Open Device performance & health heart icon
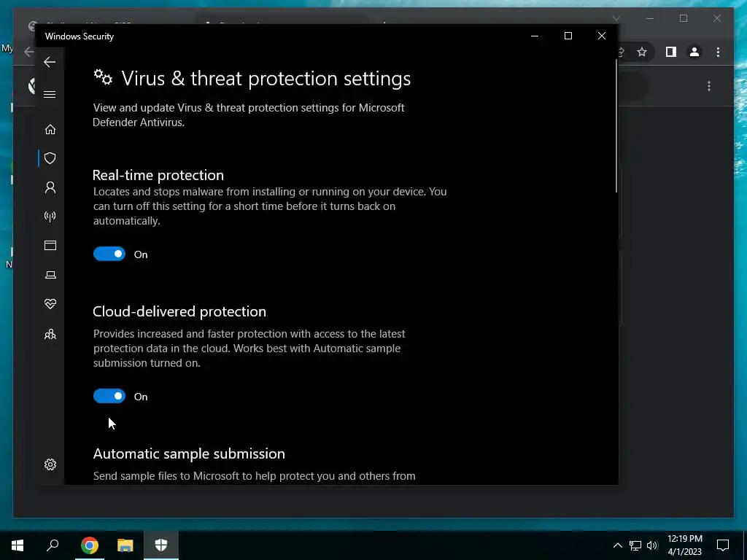747x560 pixels. tap(50, 304)
